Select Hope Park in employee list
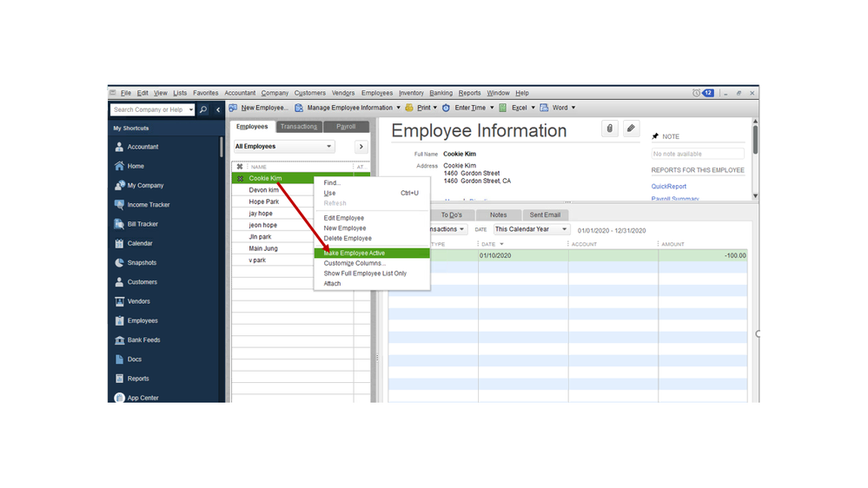Screen dimensions: 868x488 pyautogui.click(x=264, y=202)
